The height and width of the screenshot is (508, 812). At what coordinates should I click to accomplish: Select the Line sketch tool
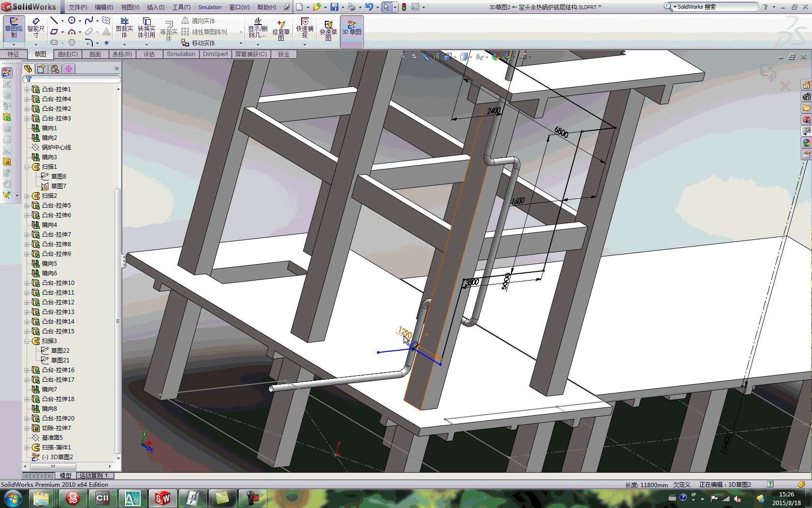[54, 20]
